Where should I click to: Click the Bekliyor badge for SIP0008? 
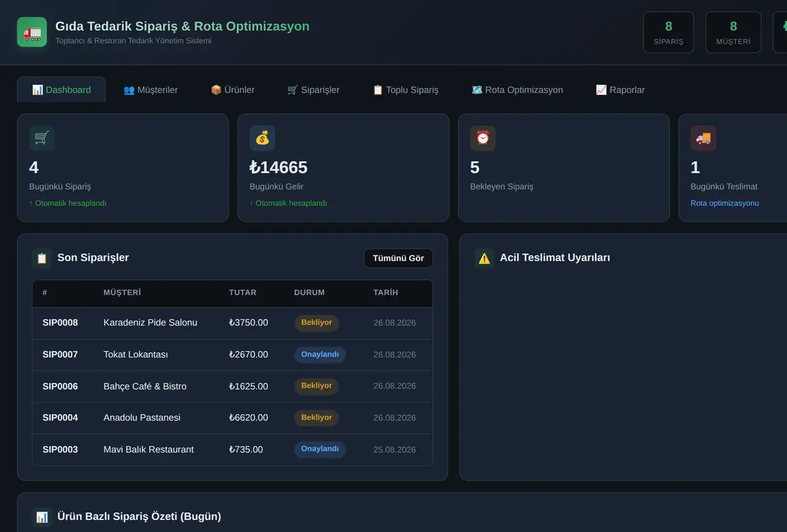(317, 323)
